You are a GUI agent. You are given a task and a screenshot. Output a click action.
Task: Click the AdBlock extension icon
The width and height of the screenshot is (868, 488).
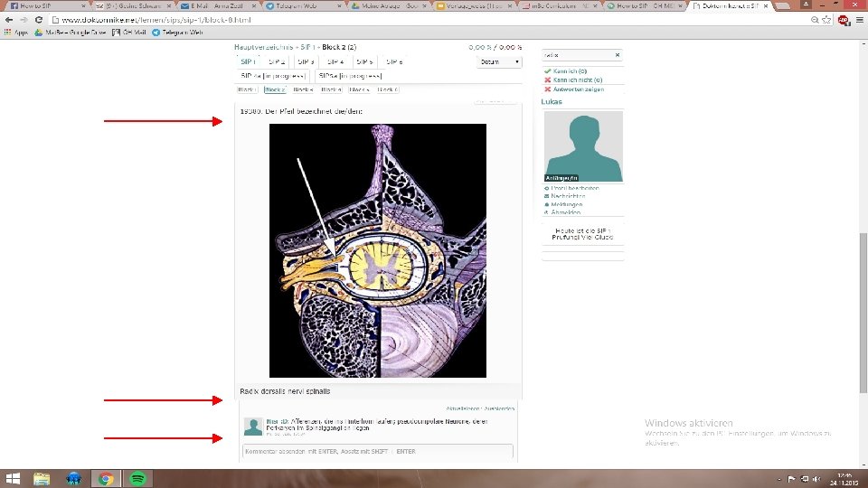pyautogui.click(x=843, y=20)
